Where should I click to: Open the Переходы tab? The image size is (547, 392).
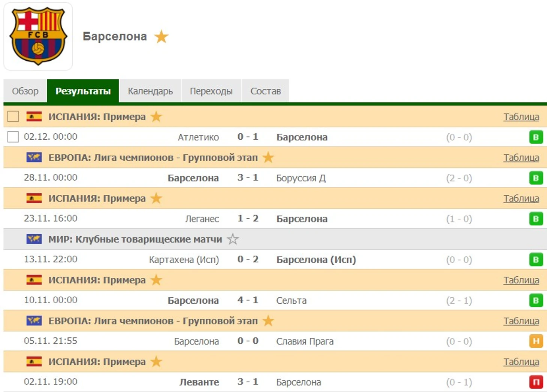(x=211, y=91)
